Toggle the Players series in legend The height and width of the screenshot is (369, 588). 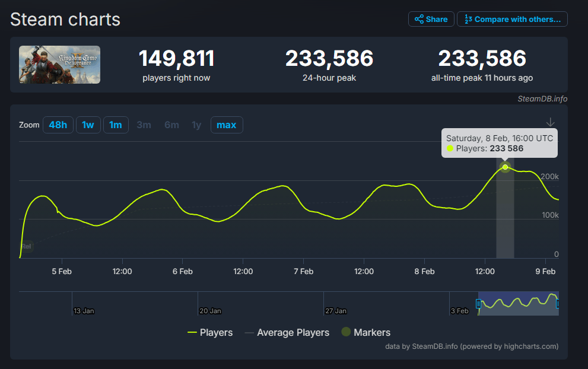coord(210,333)
